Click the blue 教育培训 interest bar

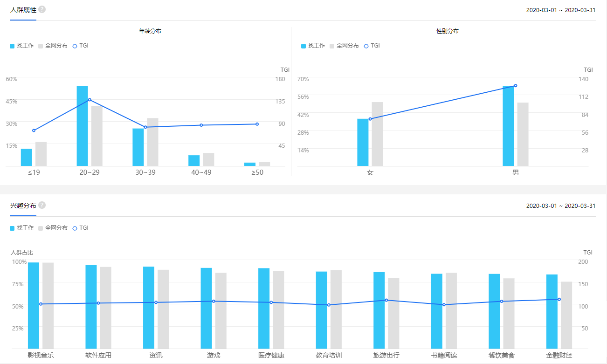(x=322, y=310)
